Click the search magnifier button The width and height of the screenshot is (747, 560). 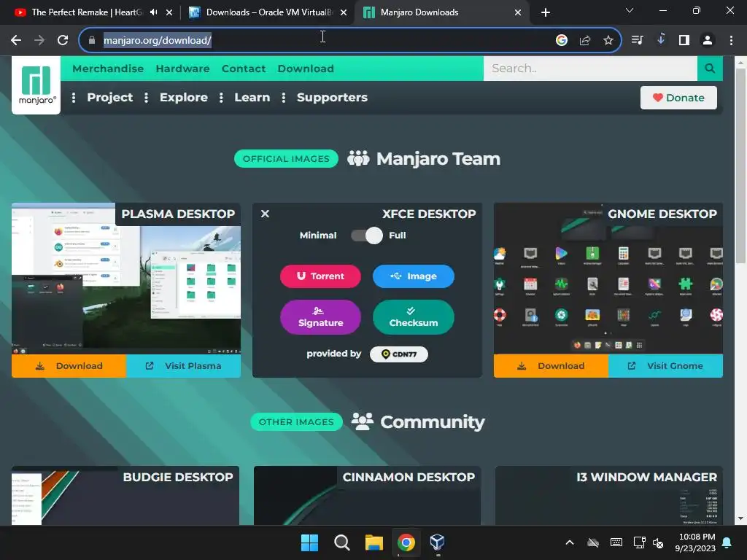[x=710, y=68]
